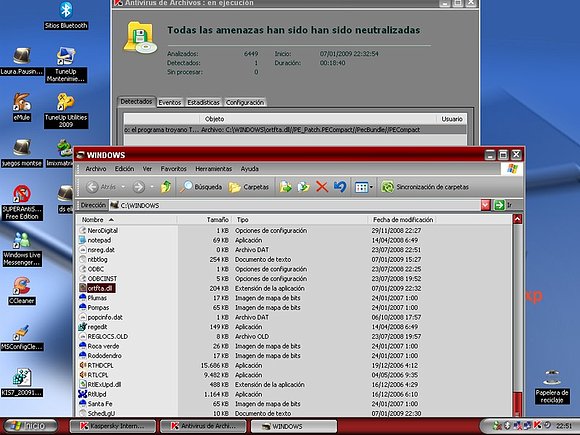Open the Archivo menu
The image size is (580, 435).
point(96,169)
